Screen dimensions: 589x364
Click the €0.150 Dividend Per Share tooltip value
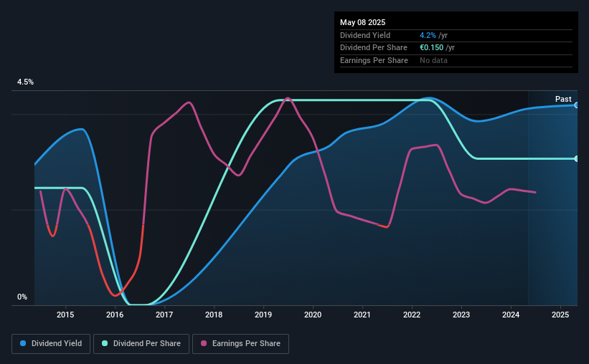[x=431, y=48]
